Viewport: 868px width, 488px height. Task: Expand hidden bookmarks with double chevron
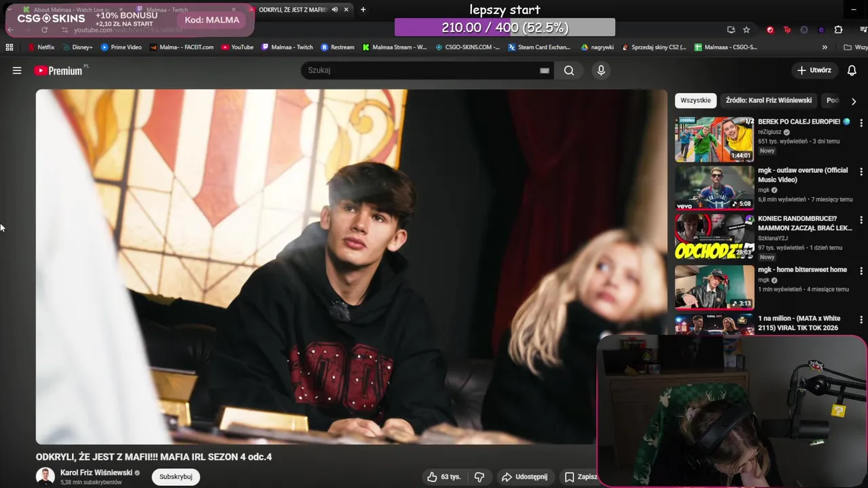pyautogui.click(x=825, y=47)
